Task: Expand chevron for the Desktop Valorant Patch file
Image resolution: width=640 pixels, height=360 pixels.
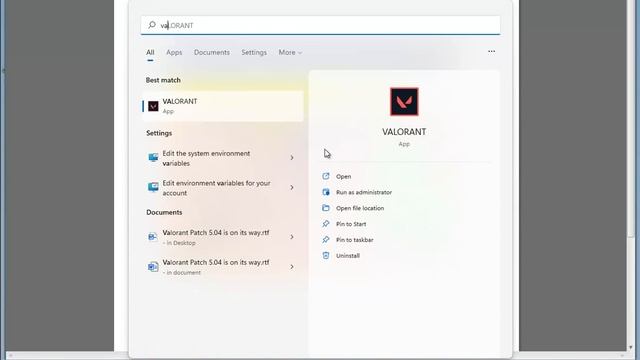Action: (292, 237)
